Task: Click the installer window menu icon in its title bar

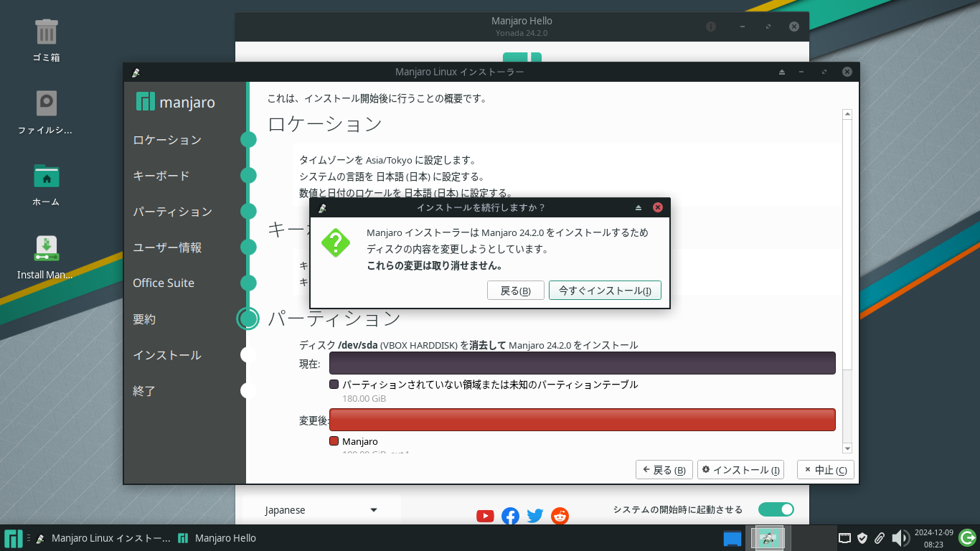Action: pyautogui.click(x=136, y=72)
